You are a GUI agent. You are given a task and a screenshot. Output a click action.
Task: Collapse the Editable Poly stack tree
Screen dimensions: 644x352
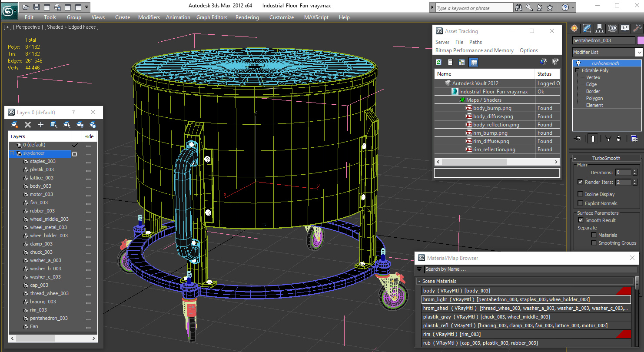[578, 70]
